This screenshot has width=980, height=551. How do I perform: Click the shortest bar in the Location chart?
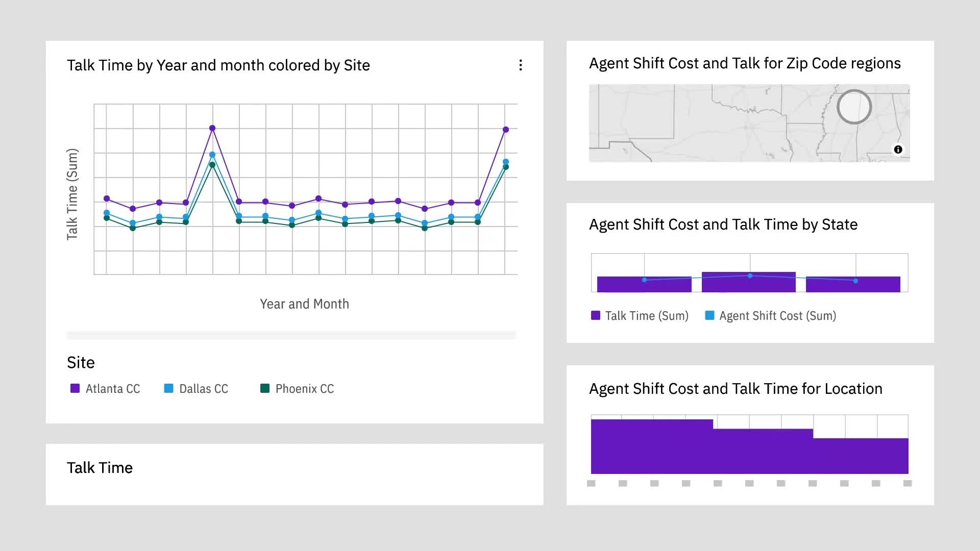pos(861,456)
